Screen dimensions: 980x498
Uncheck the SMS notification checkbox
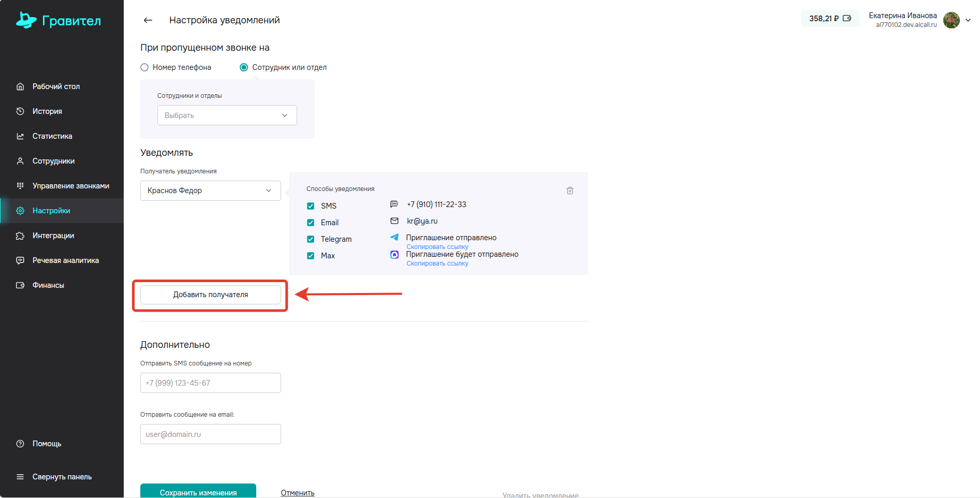[x=311, y=206]
